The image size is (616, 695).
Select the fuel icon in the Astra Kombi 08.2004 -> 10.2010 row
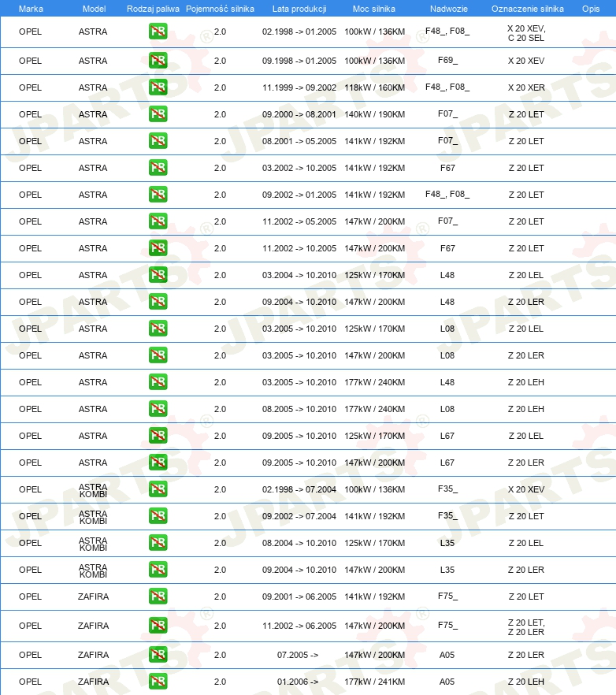coord(158,543)
